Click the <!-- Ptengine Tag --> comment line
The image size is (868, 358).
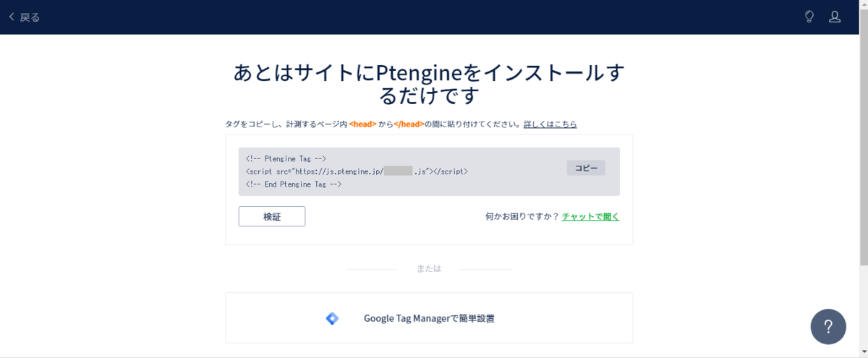[x=286, y=158]
